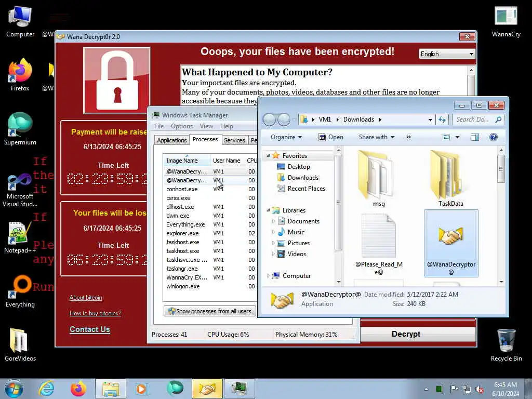Select the Everything.exe process row
Image resolution: width=532 pixels, height=399 pixels.
pyautogui.click(x=210, y=224)
